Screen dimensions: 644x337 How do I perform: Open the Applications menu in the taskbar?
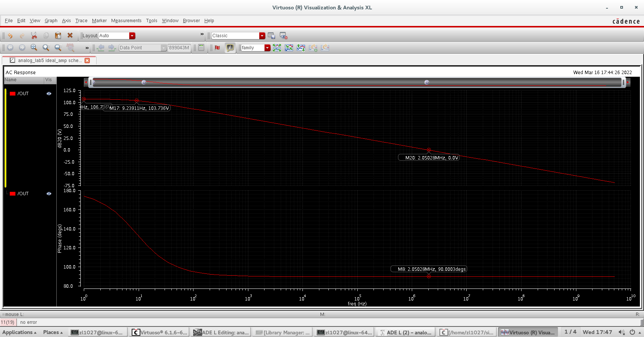(x=20, y=332)
